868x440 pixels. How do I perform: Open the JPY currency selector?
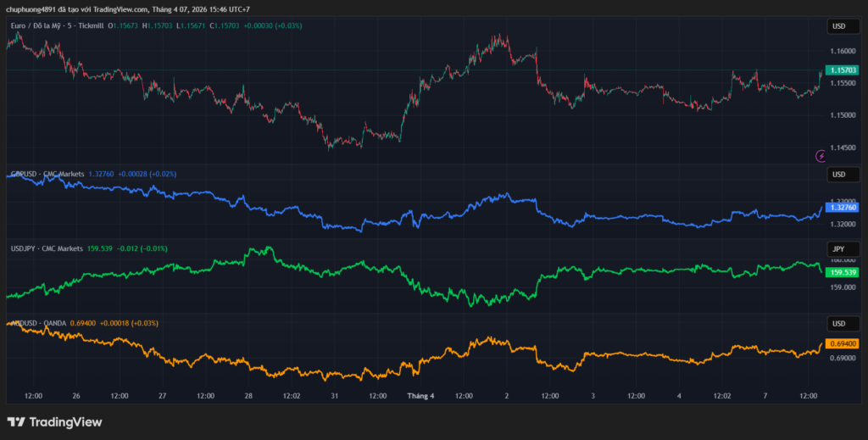(x=838, y=249)
